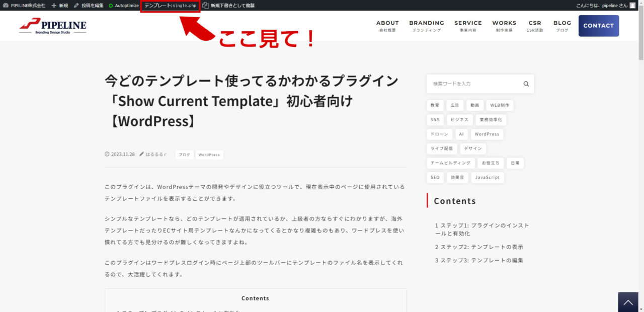Click the magnifier search icon

pyautogui.click(x=526, y=84)
